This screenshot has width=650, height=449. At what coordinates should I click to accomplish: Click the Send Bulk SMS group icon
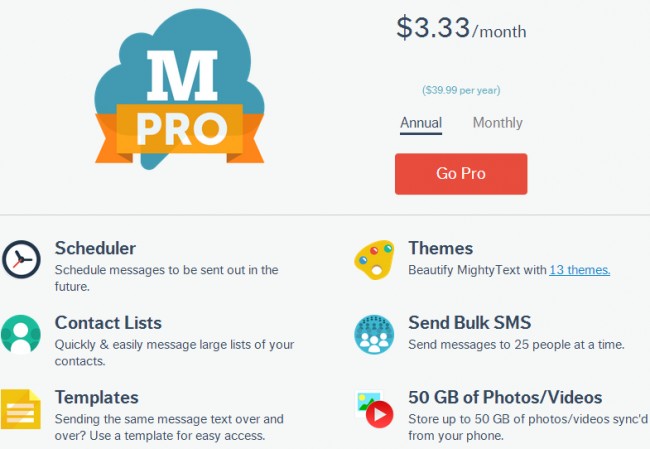coord(374,334)
